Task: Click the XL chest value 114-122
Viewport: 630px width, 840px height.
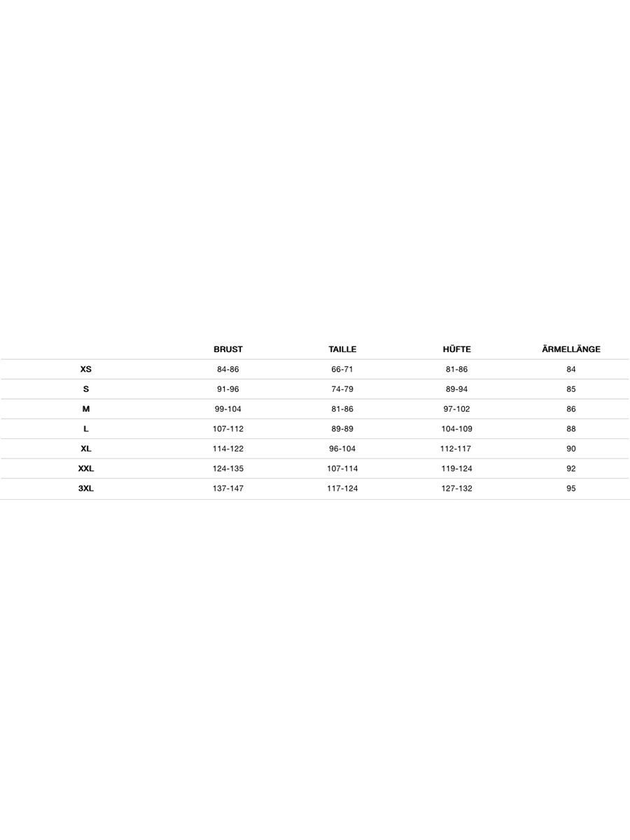Action: coord(228,449)
